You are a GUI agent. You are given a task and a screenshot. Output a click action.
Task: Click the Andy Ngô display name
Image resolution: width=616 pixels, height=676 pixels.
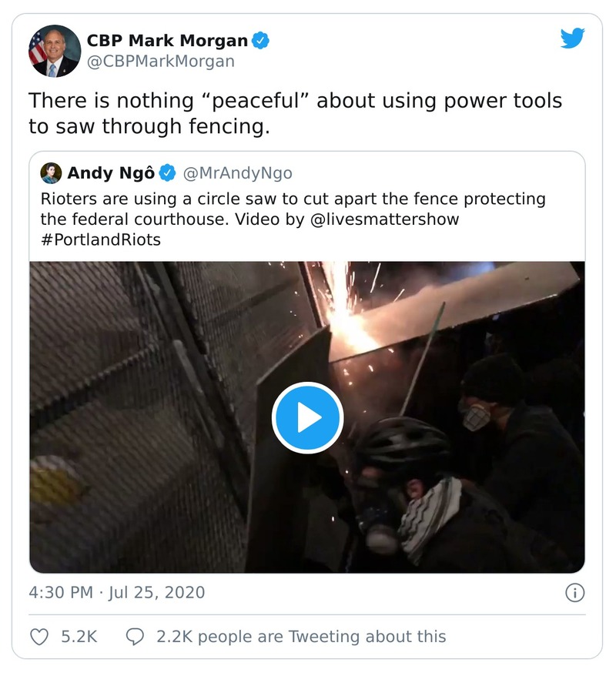pyautogui.click(x=112, y=172)
